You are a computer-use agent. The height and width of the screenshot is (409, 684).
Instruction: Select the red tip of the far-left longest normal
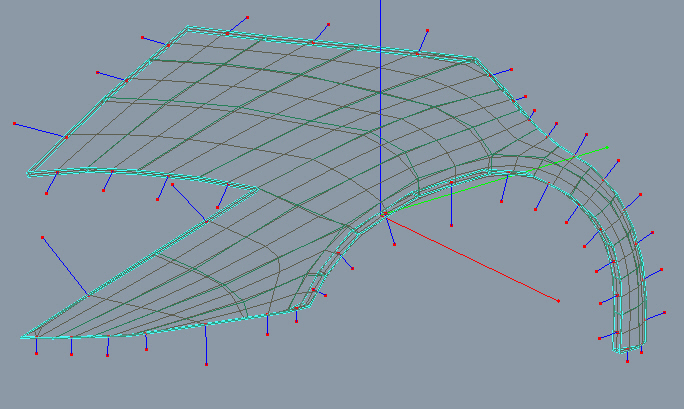14,123
